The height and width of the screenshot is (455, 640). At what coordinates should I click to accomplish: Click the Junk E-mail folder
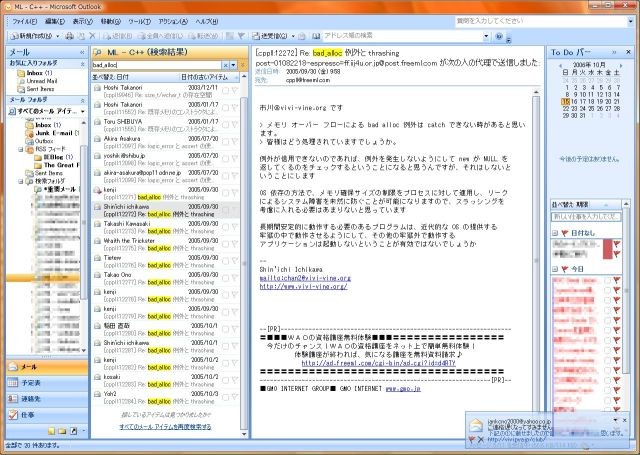coord(52,133)
